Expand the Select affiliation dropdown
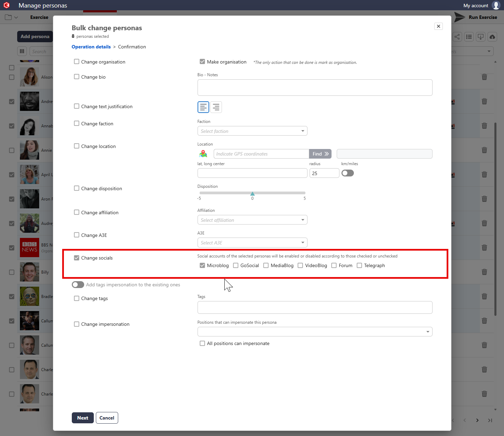This screenshot has height=436, width=504. [252, 220]
